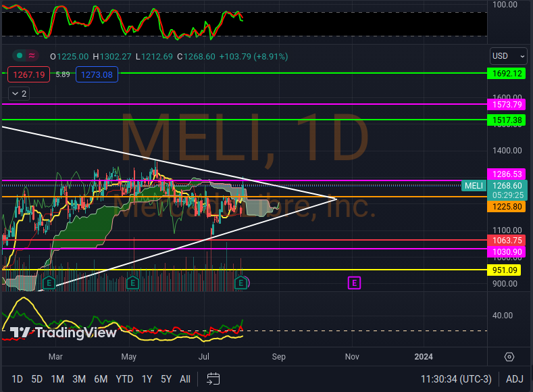Viewport: 533px width, 392px height.
Task: Click the pink market status icon
Action: [33, 56]
